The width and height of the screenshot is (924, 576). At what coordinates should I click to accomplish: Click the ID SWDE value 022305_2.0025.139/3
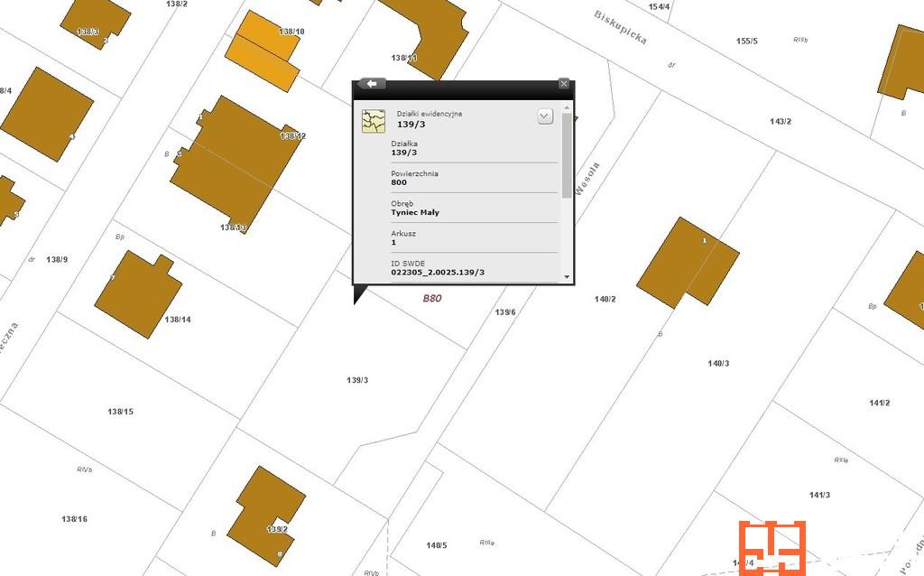coord(438,273)
